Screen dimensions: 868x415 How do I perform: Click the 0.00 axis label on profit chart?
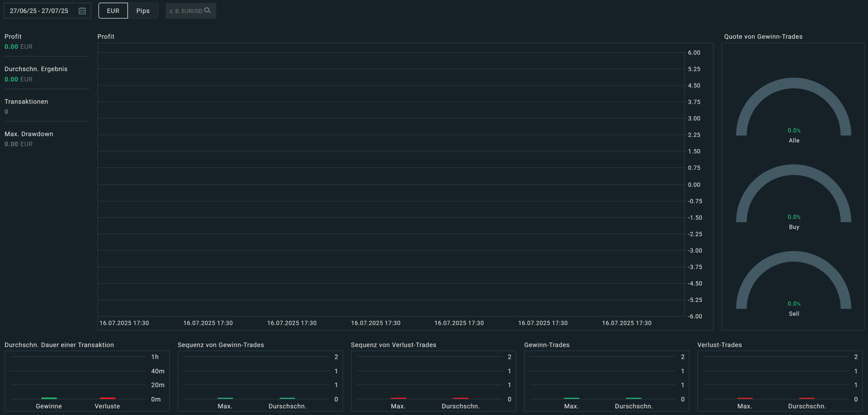[x=694, y=185]
